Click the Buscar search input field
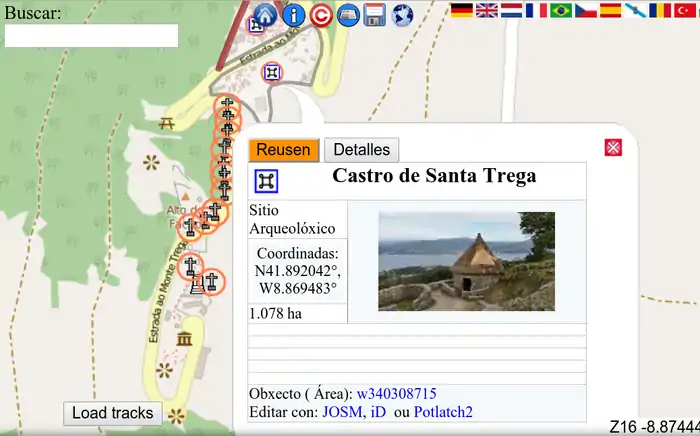Image resolution: width=700 pixels, height=436 pixels. pos(91,36)
